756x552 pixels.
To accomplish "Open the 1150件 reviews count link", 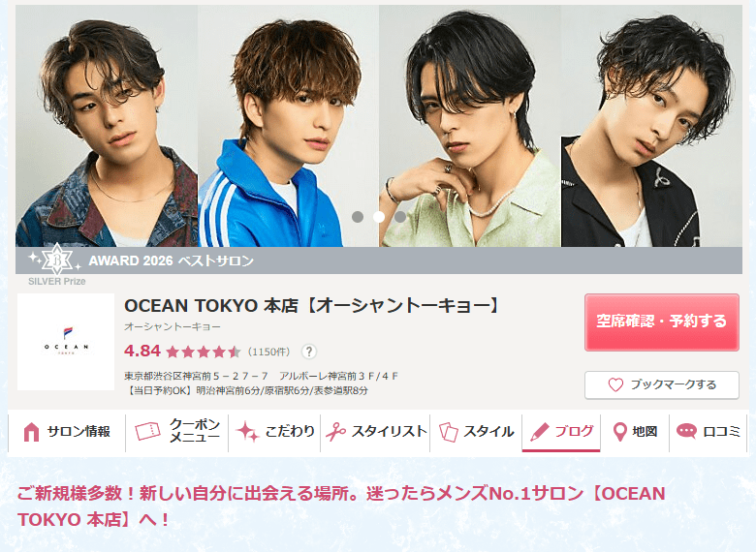I will pos(269,352).
